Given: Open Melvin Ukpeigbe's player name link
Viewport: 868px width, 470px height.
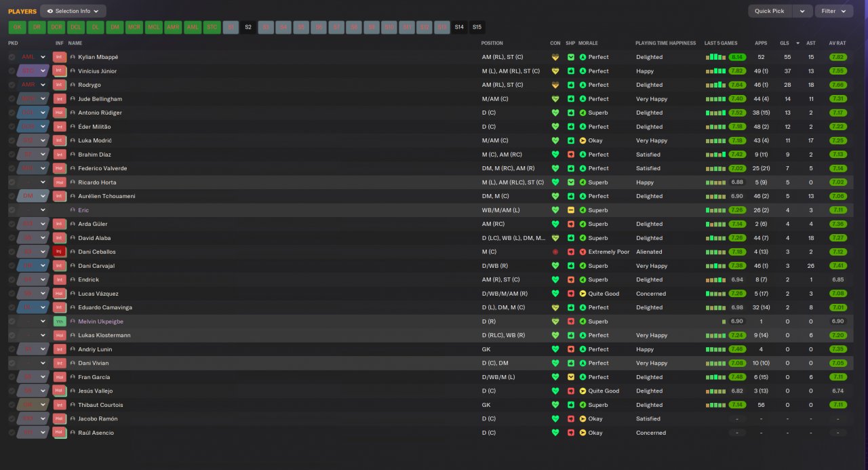Looking at the screenshot, I should point(100,321).
